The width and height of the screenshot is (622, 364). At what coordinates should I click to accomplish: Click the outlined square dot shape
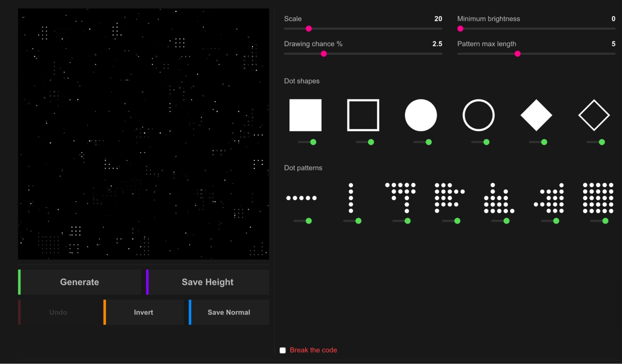[x=363, y=115]
